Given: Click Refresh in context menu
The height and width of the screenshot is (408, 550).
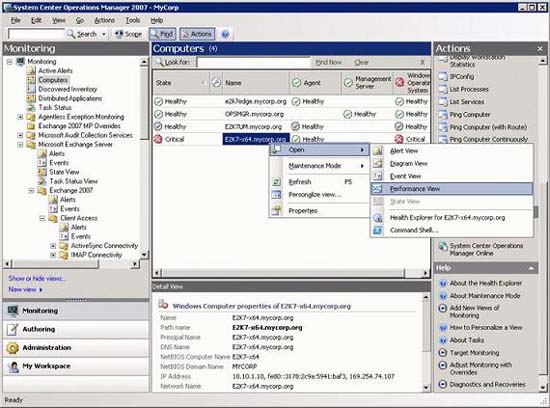Looking at the screenshot, I should click(x=319, y=182).
